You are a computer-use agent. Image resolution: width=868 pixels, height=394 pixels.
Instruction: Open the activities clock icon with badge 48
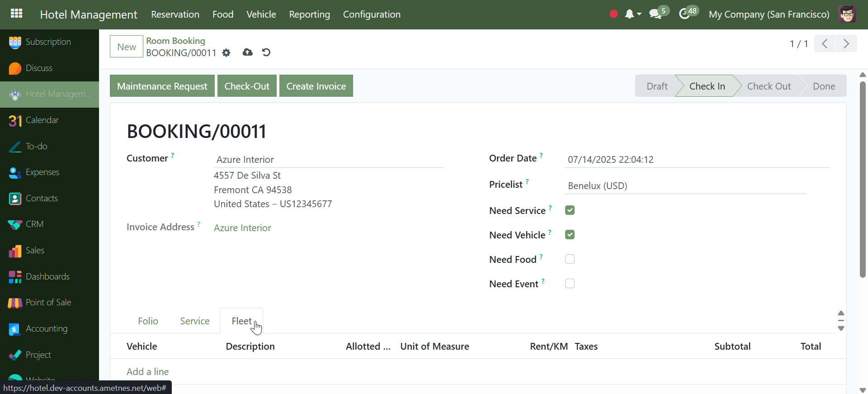coord(684,14)
